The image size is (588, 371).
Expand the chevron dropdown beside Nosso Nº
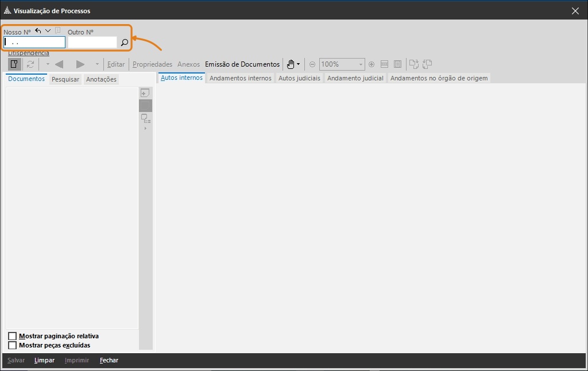click(48, 31)
